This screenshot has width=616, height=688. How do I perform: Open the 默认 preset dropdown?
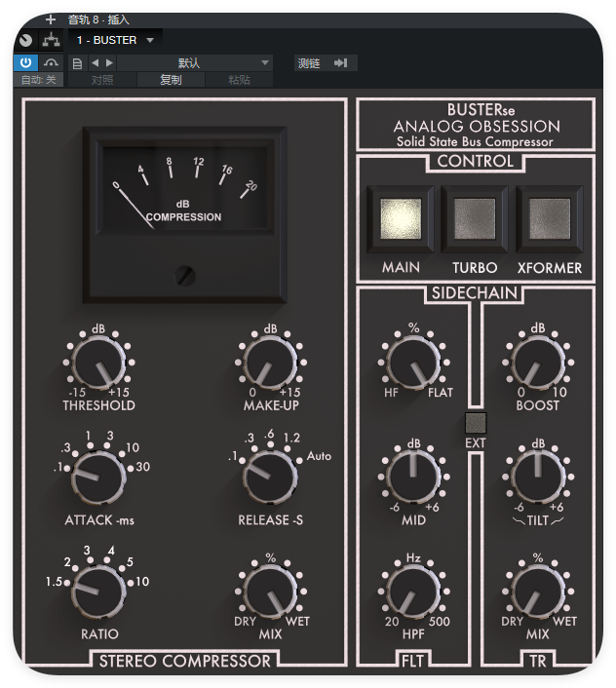coord(195,63)
